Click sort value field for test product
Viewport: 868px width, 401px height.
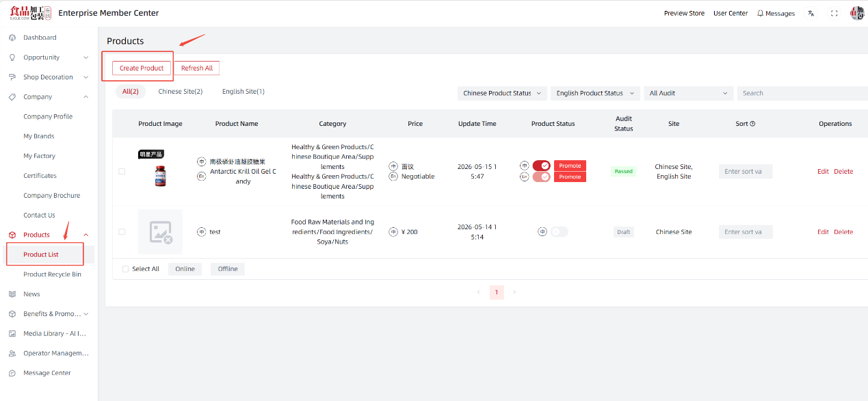tap(746, 232)
